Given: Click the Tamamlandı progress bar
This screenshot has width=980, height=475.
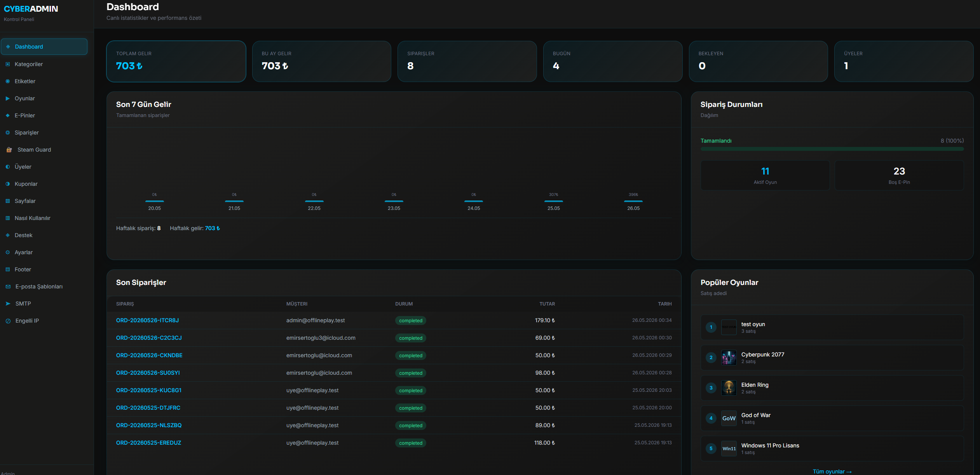Looking at the screenshot, I should pos(832,149).
